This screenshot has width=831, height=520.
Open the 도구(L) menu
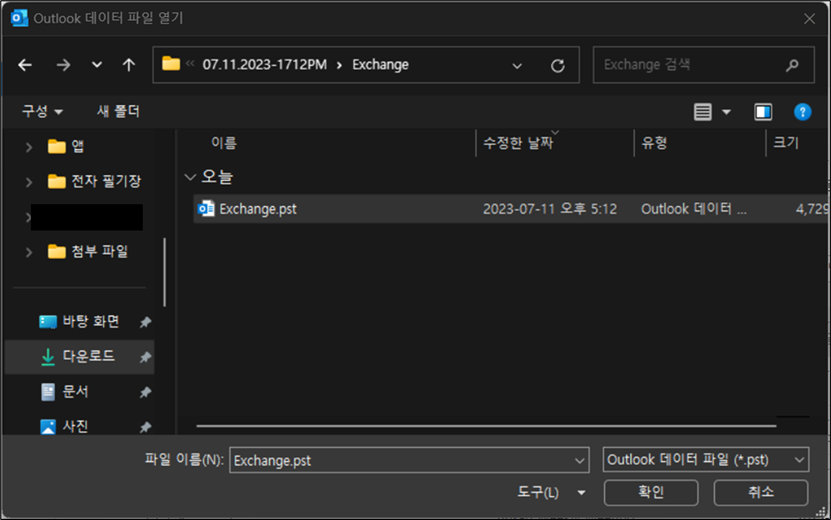tap(551, 492)
